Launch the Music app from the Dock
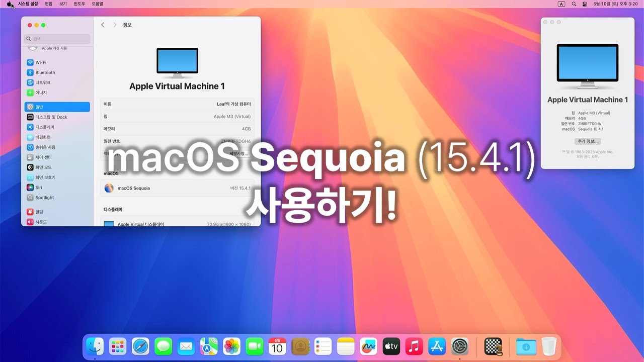 [414, 346]
